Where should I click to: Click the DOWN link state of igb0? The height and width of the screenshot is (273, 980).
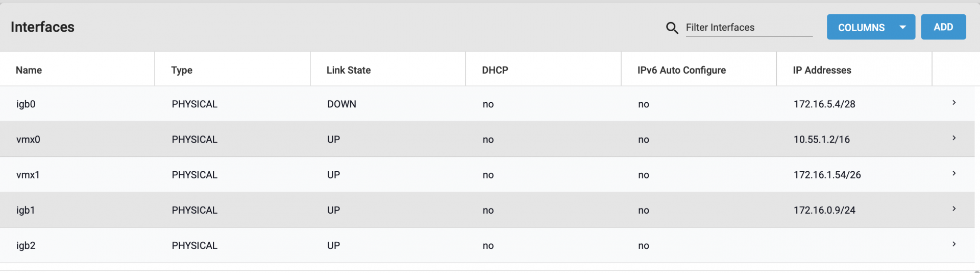coord(341,104)
